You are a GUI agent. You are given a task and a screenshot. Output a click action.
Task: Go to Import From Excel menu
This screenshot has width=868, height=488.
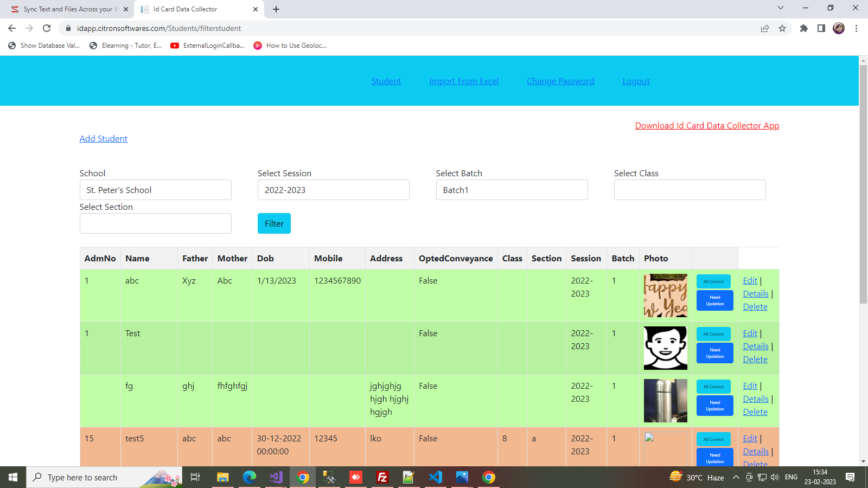[464, 81]
